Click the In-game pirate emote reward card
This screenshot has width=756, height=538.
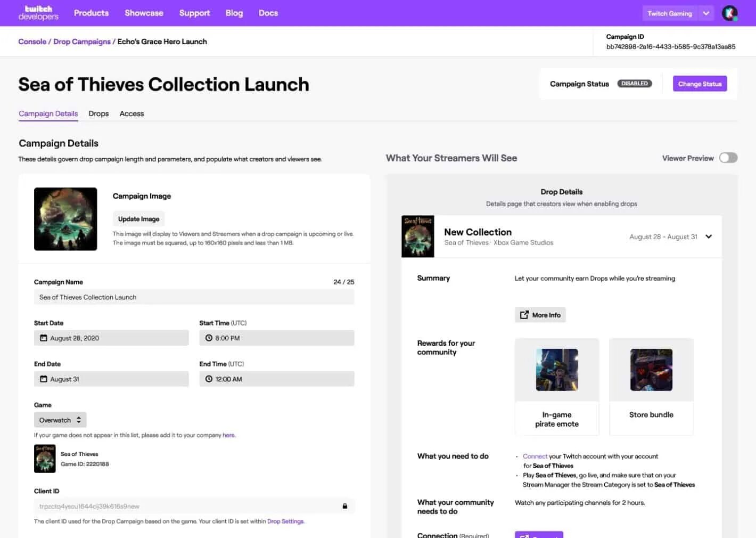557,387
